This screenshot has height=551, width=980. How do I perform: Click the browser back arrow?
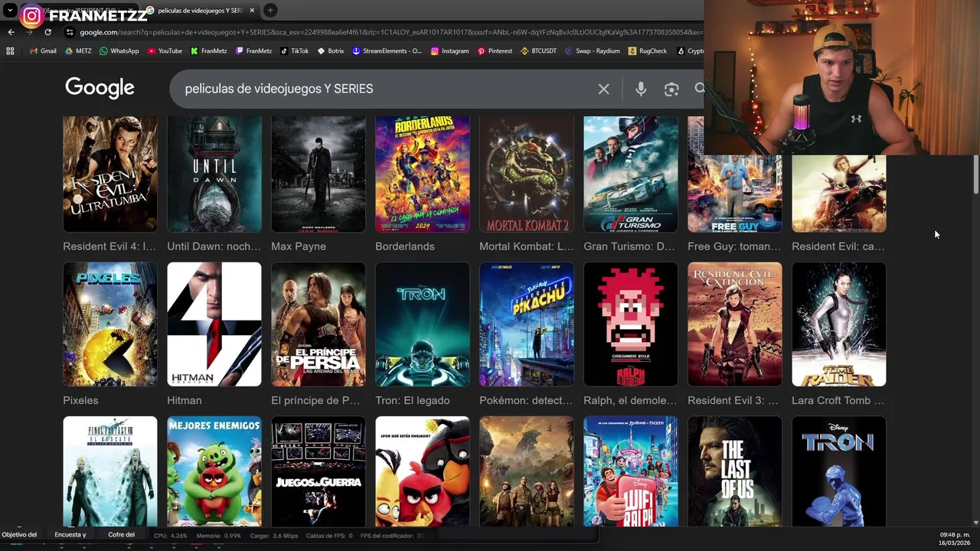tap(11, 32)
